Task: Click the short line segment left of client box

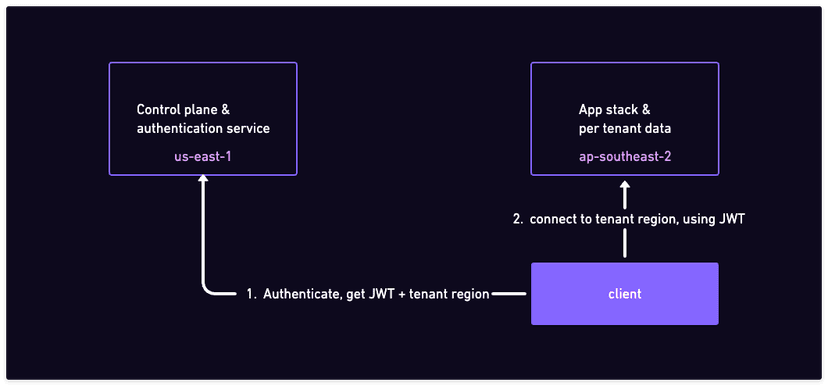Action: pyautogui.click(x=509, y=294)
